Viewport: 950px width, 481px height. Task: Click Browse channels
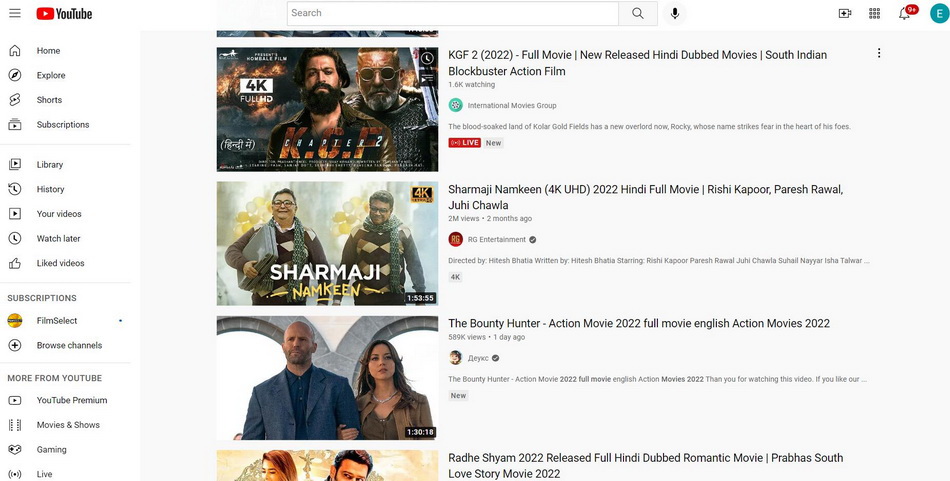pyautogui.click(x=69, y=345)
